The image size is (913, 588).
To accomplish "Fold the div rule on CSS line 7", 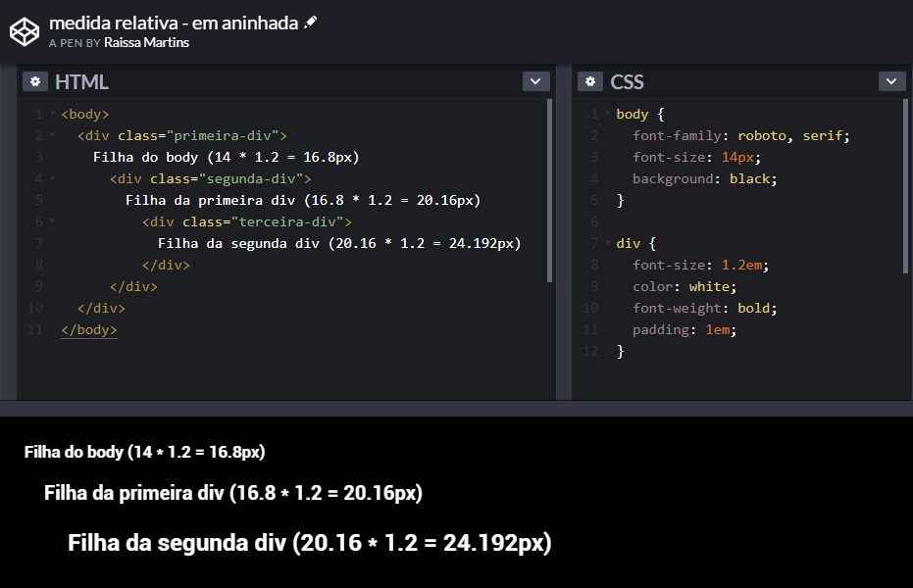I will [608, 242].
